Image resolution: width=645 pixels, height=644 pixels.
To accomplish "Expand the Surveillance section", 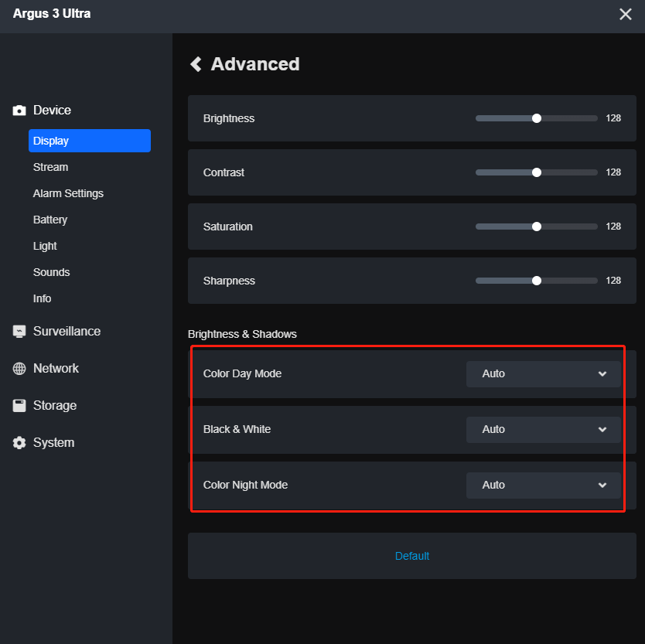I will point(67,332).
